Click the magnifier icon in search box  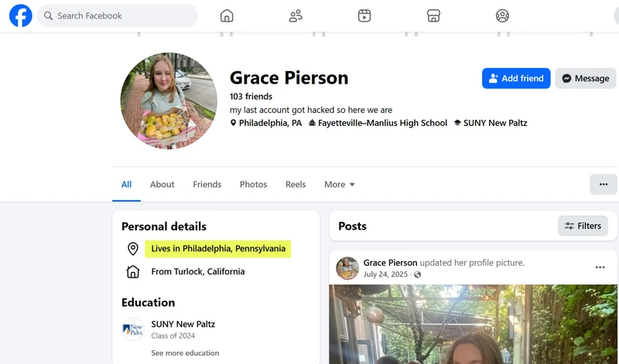(x=48, y=15)
